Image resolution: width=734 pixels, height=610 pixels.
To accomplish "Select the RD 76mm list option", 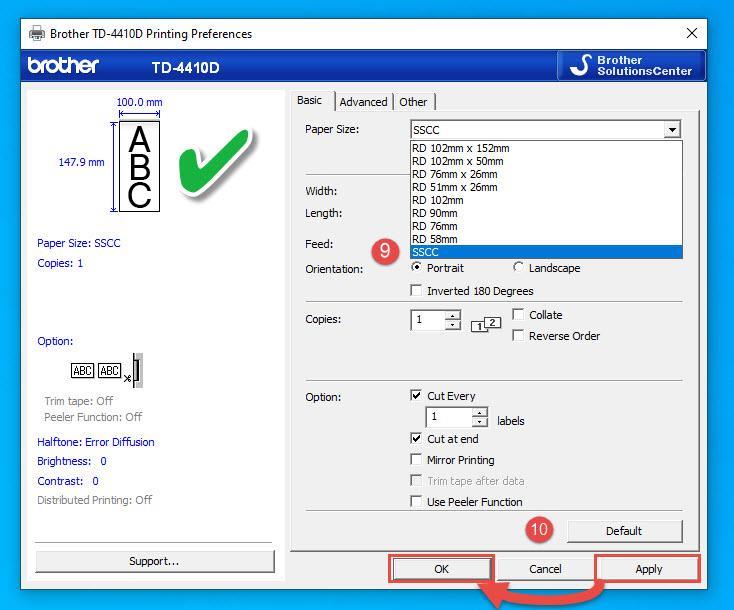I will point(546,226).
